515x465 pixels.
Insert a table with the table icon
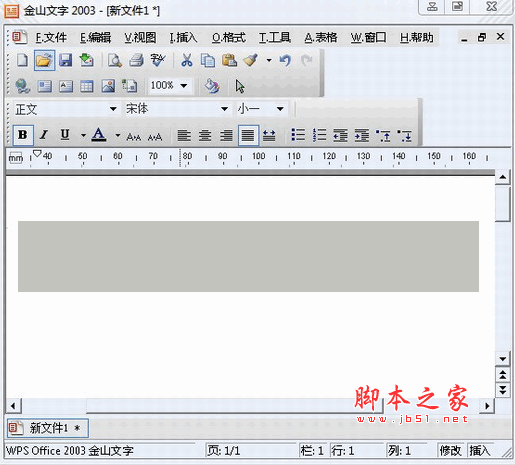[87, 86]
